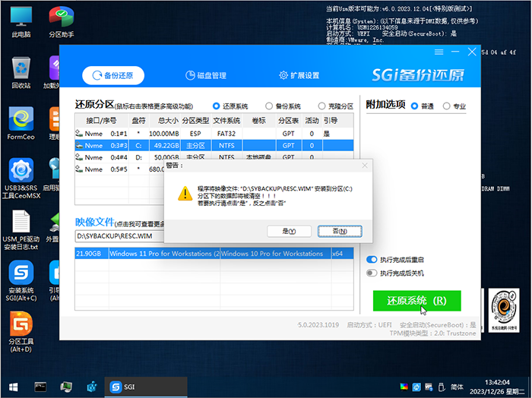532x398 pixels.
Task: Click USB device tray icon
Action: pyautogui.click(x=441, y=387)
